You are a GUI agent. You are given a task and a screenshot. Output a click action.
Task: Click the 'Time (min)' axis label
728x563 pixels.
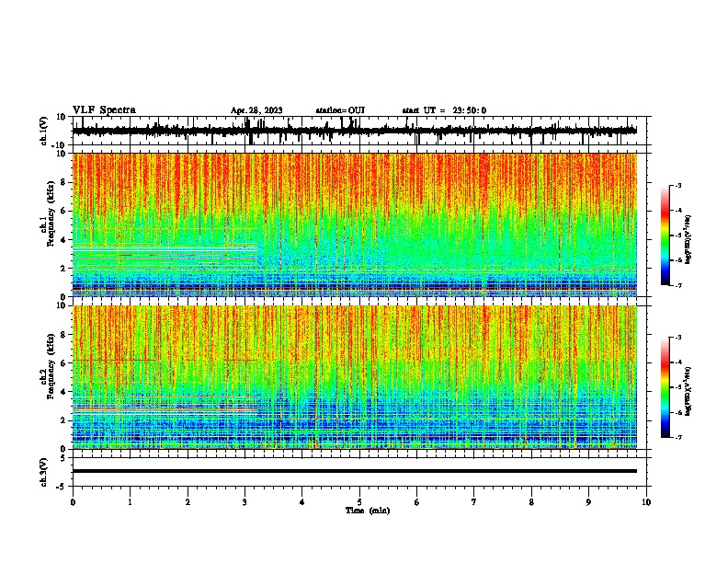point(368,511)
